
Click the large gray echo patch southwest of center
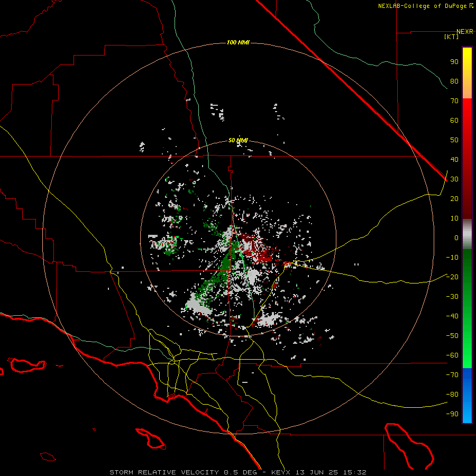tap(199, 305)
